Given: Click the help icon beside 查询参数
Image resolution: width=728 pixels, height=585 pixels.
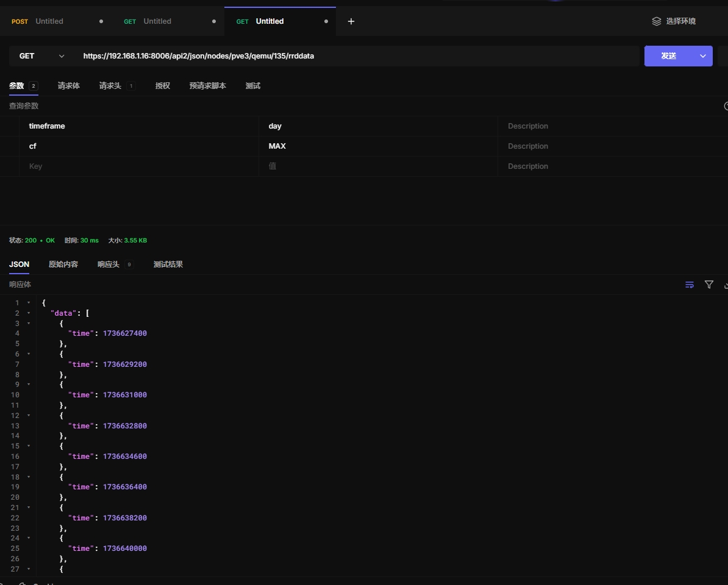Looking at the screenshot, I should pyautogui.click(x=726, y=106).
